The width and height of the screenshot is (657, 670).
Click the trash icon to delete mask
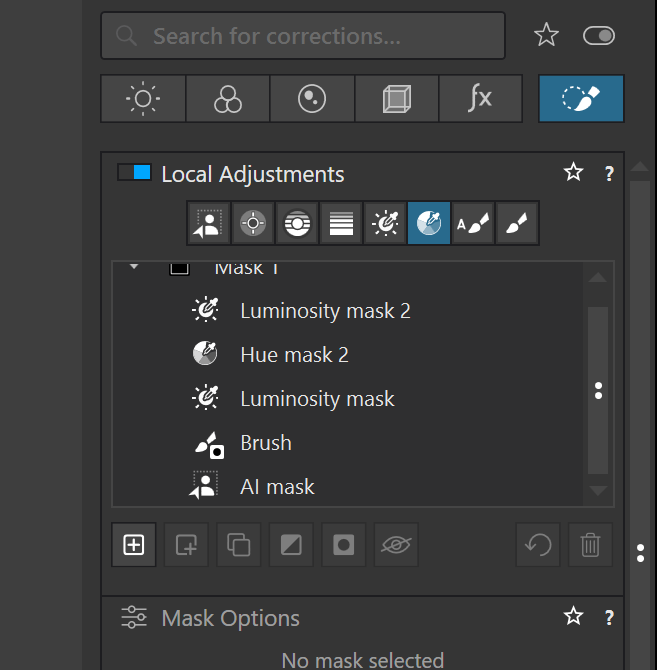590,545
